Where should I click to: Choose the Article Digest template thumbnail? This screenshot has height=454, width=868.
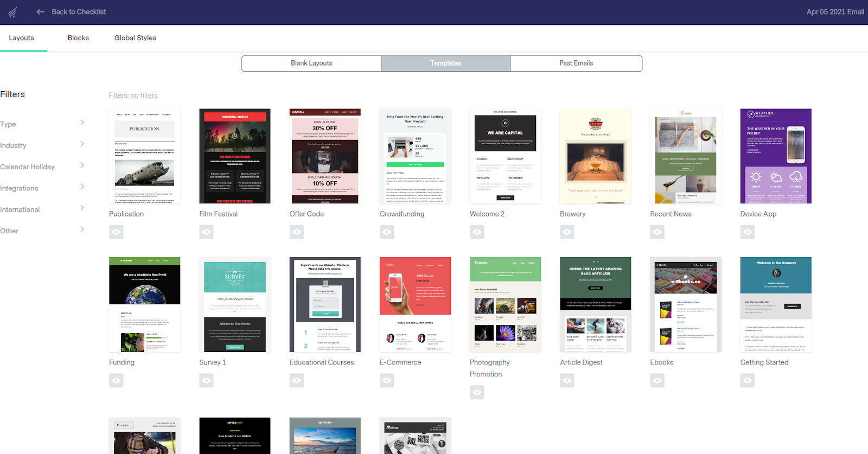[x=596, y=305]
